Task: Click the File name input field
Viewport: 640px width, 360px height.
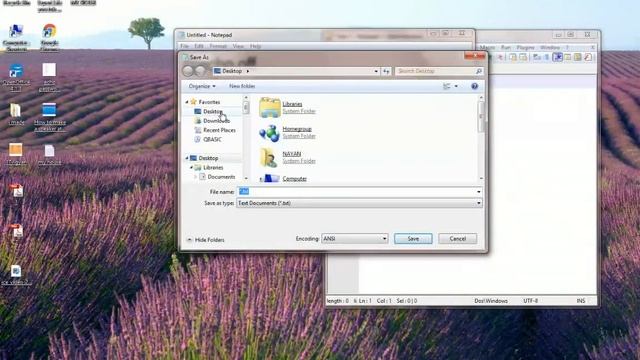Action: [x=359, y=191]
